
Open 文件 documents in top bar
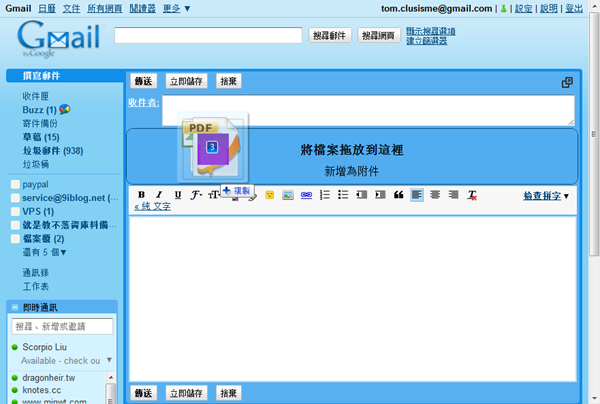coord(71,8)
